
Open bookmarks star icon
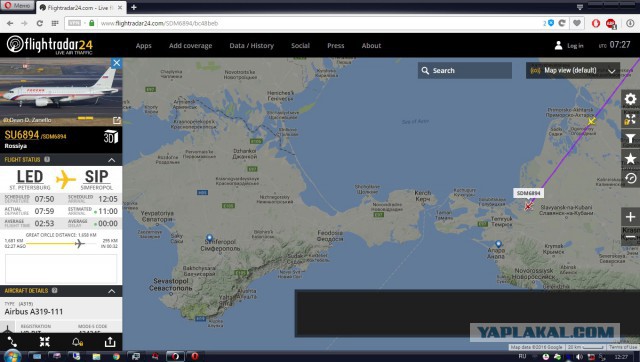[x=630, y=158]
